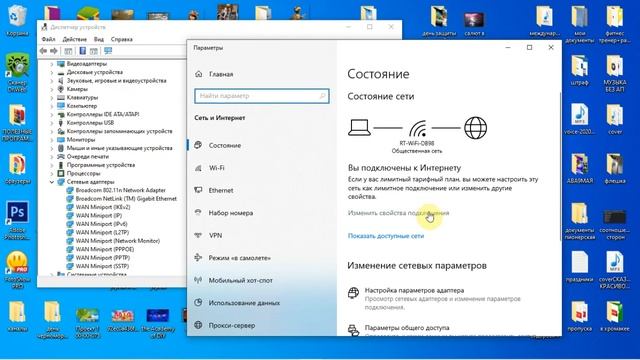Image resolution: width=640 pixels, height=360 pixels.
Task: Select the voice-2020 MP3 file on desktop
Action: coord(580,119)
